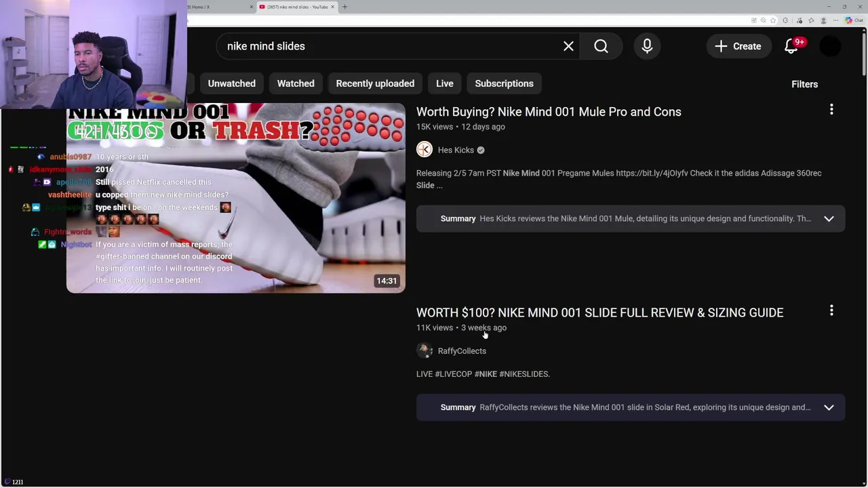The height and width of the screenshot is (488, 868).
Task: Open the account avatar menu
Action: pyautogui.click(x=830, y=46)
